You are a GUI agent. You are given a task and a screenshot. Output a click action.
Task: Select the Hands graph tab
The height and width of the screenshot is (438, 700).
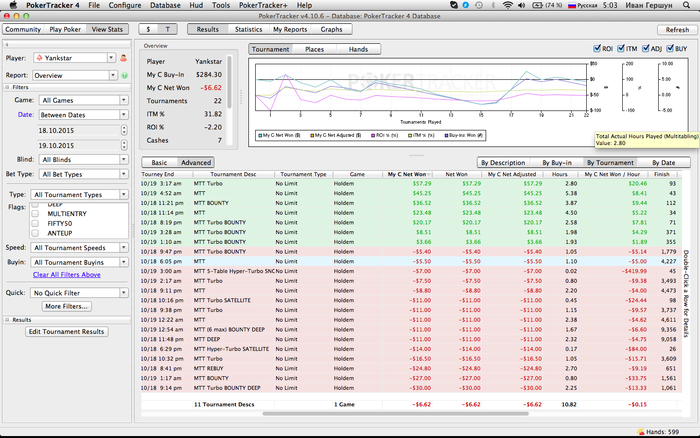[x=358, y=49]
